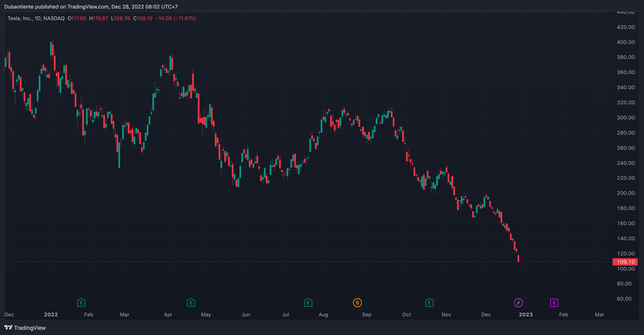The height and width of the screenshot is (335, 644).
Task: Click the TradingView logo at bottom left
Action: pos(25,327)
